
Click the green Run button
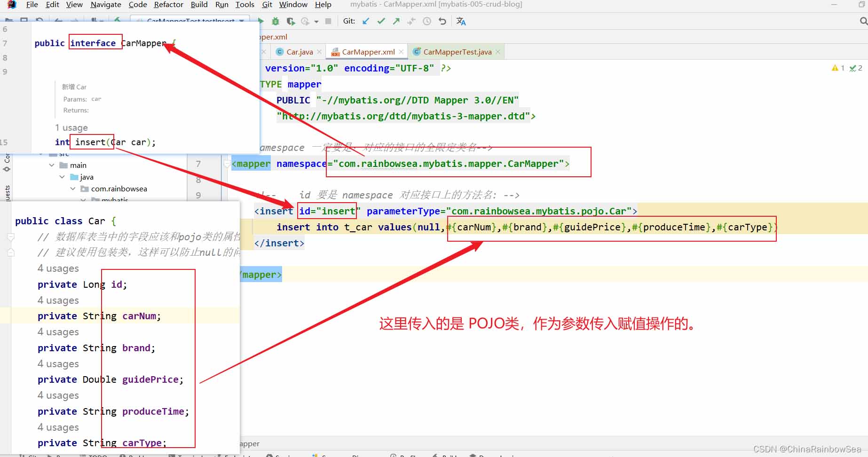click(261, 21)
